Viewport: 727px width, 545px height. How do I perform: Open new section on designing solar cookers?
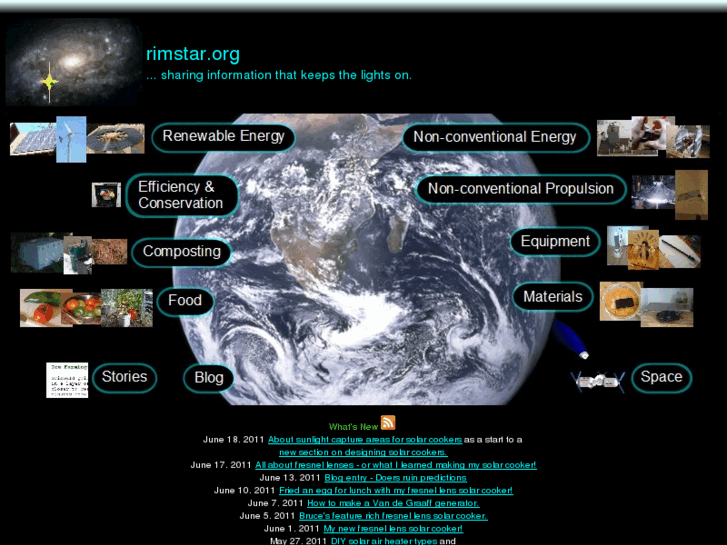[x=363, y=452]
